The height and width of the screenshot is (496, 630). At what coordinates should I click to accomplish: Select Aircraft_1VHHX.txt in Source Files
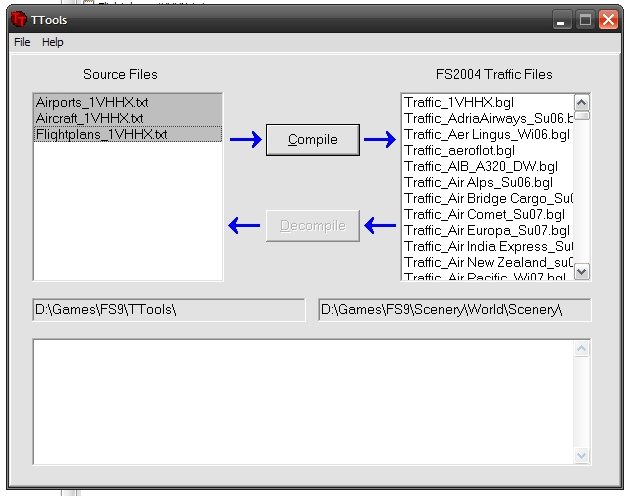click(128, 118)
